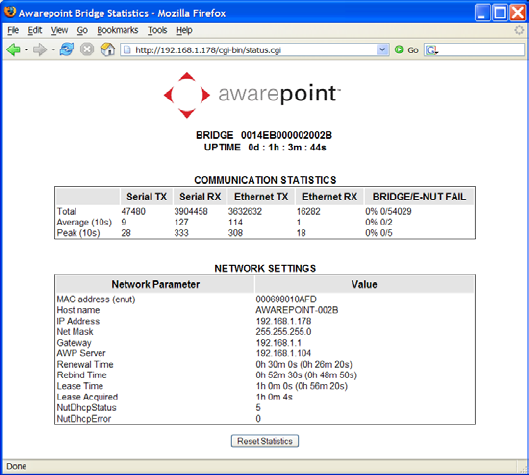Click the Peak (10s) row label

[78, 233]
